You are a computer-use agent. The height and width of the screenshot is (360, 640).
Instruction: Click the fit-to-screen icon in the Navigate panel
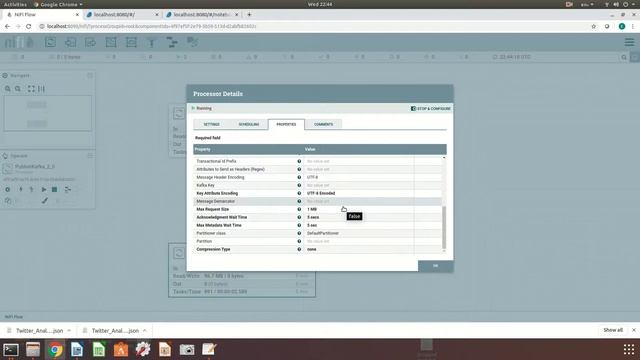click(31, 89)
